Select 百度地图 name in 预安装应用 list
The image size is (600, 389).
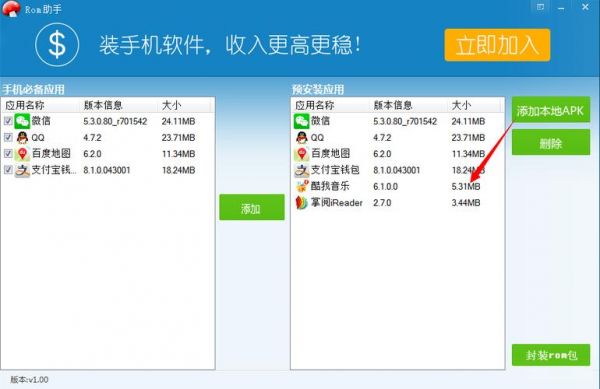coord(331,153)
